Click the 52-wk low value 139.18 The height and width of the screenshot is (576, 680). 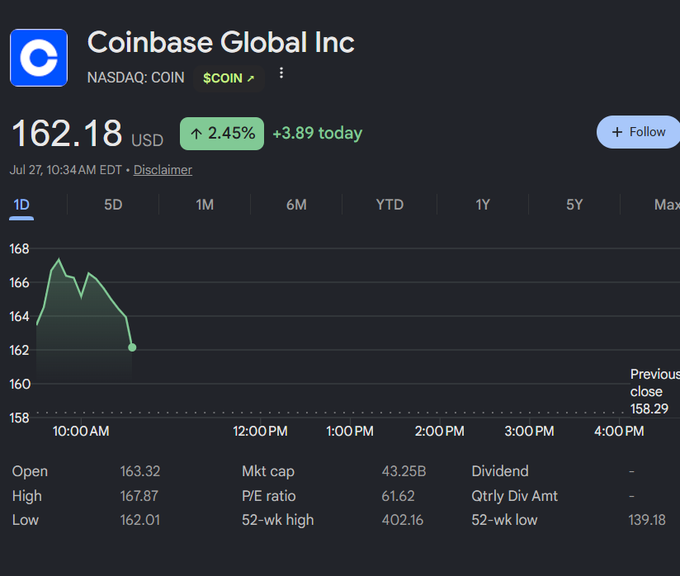pyautogui.click(x=647, y=520)
